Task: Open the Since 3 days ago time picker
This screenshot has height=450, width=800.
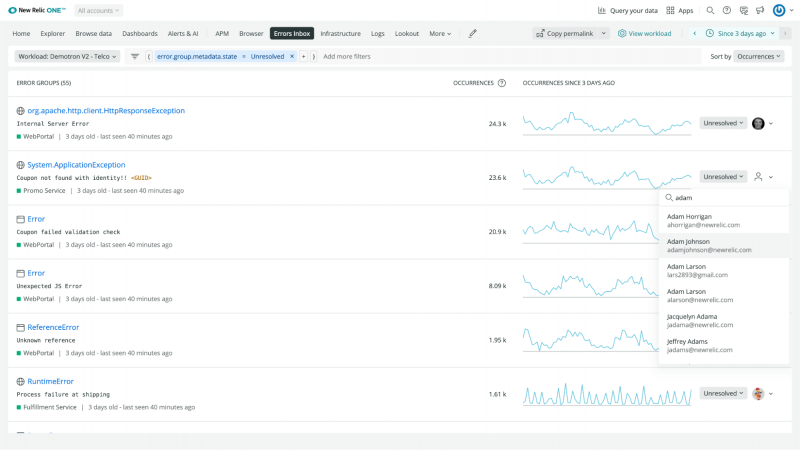Action: 740,34
